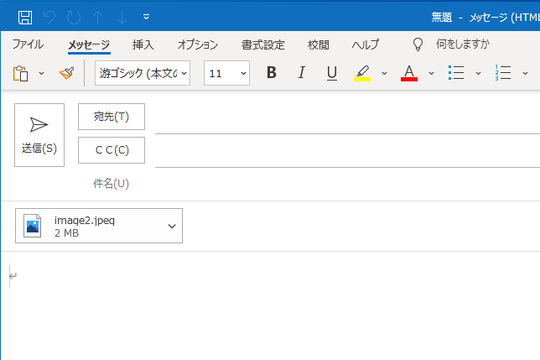Select the メッセージ ribbon tab

point(89,45)
